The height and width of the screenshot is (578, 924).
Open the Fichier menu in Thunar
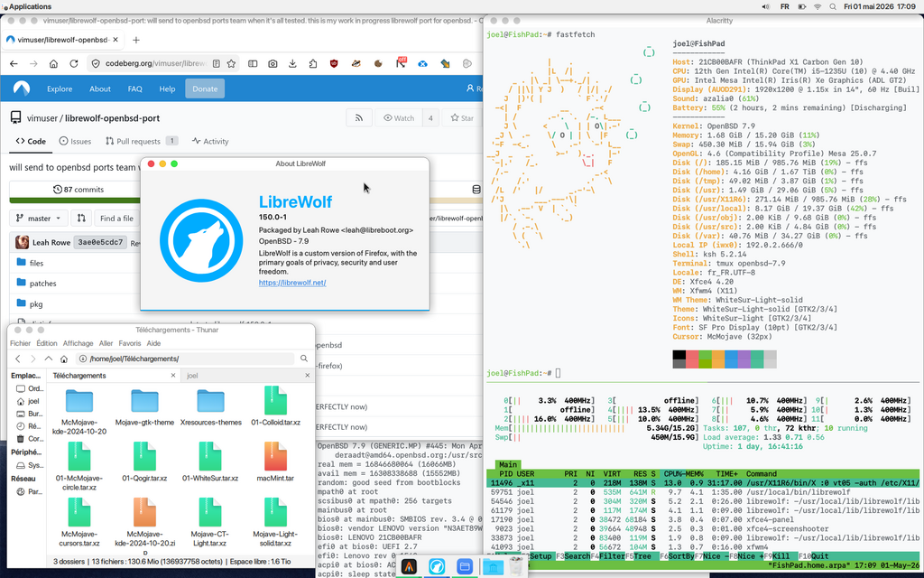click(20, 343)
